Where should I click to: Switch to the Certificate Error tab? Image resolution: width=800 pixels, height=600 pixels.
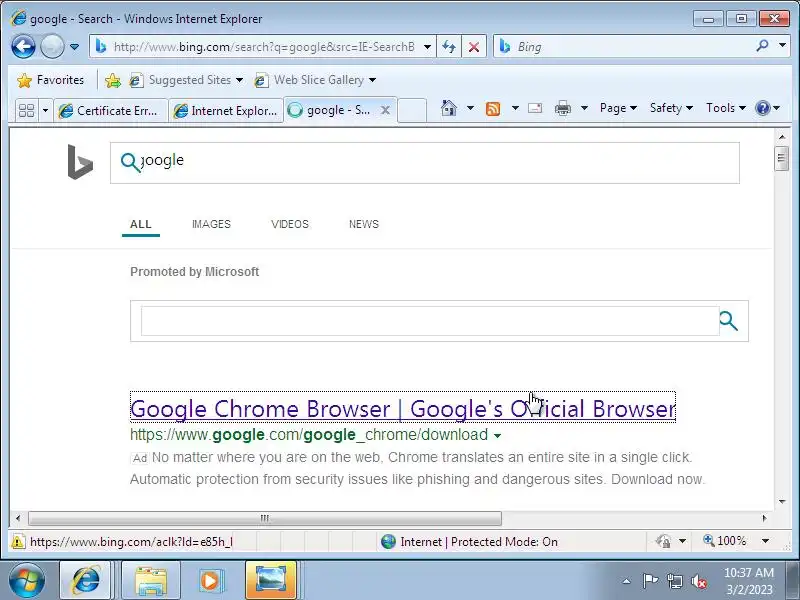110,111
